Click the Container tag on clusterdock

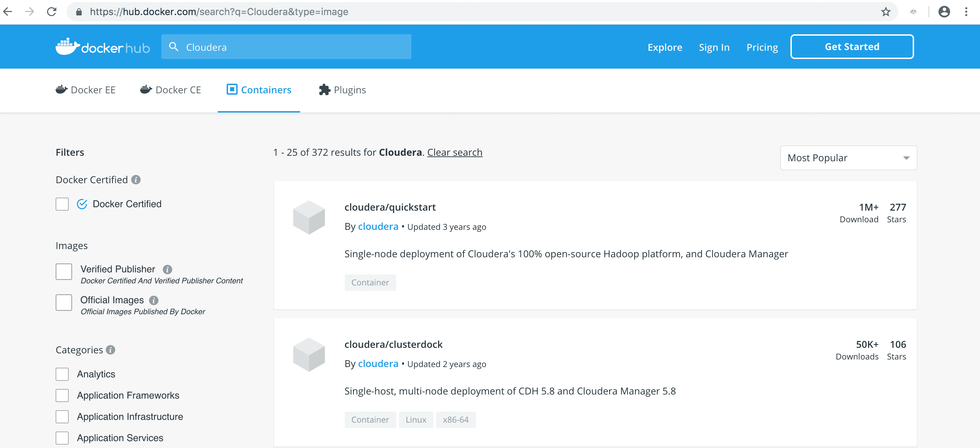pos(370,420)
